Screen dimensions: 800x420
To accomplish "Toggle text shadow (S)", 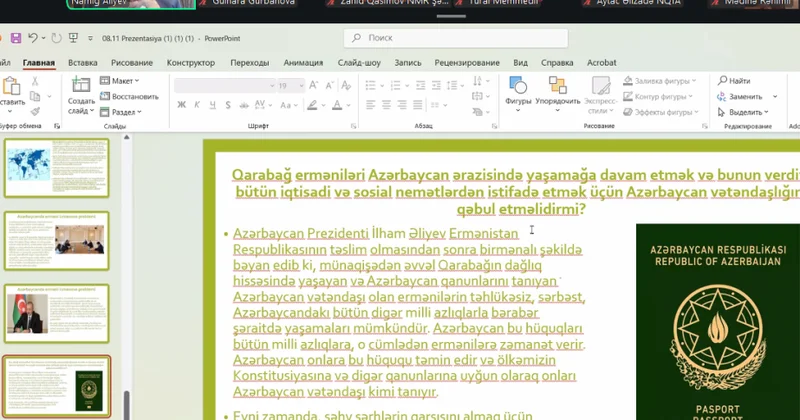I will (228, 105).
